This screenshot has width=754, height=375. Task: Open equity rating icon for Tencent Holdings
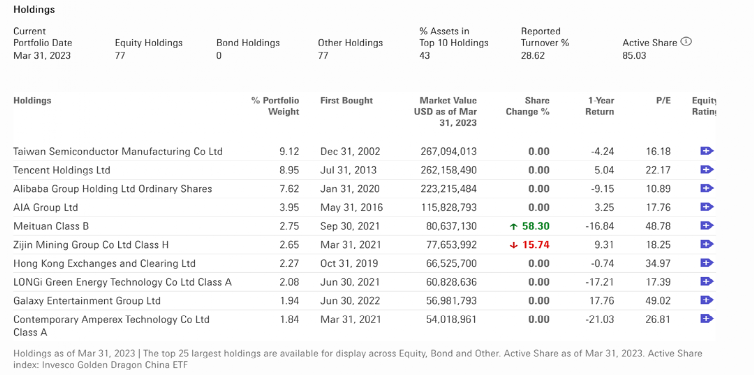[x=706, y=170]
